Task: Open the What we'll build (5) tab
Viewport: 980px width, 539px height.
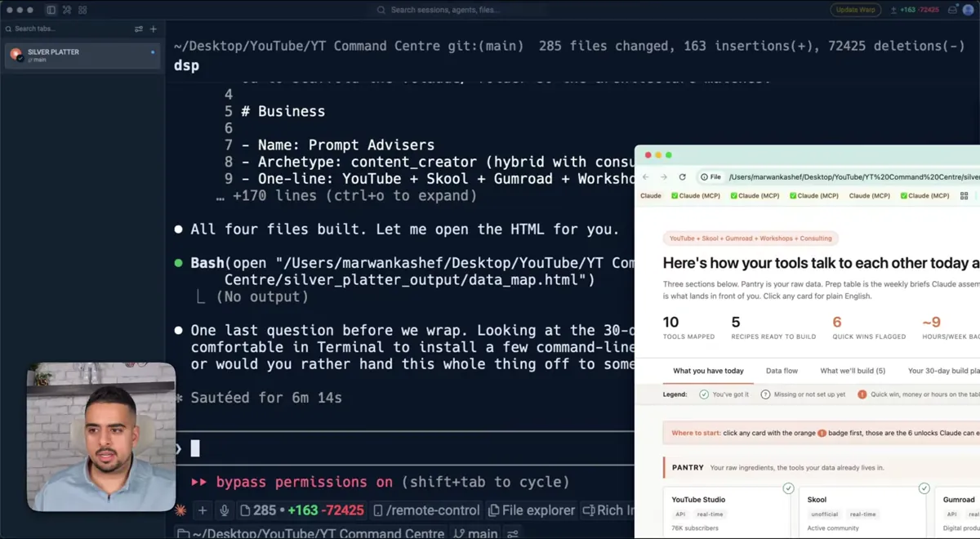Action: (853, 371)
